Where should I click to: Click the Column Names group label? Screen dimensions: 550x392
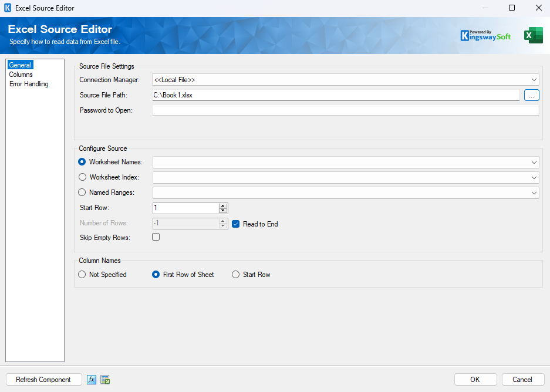coord(100,261)
